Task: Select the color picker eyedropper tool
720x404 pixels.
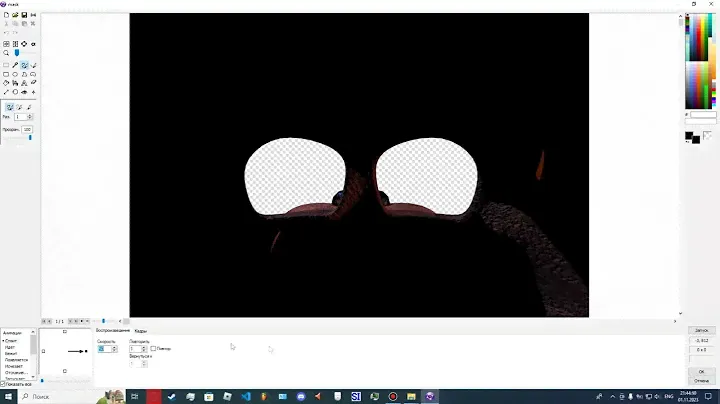Action: (16, 64)
